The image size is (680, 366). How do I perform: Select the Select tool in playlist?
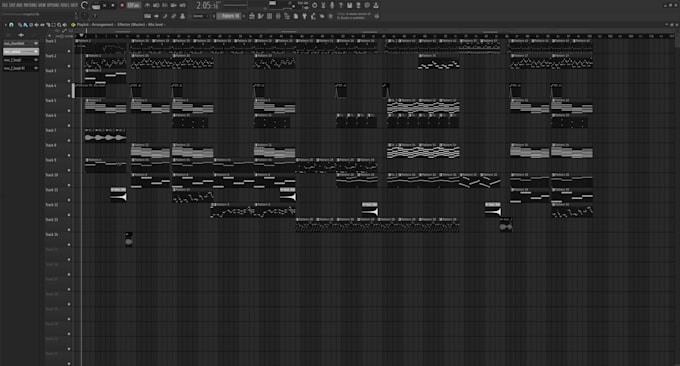tap(53, 25)
